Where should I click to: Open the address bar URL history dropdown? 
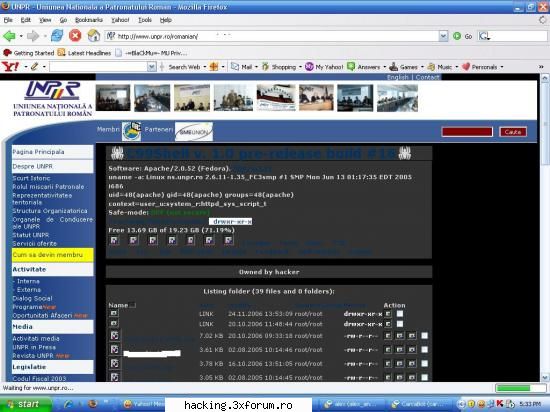coord(443,36)
